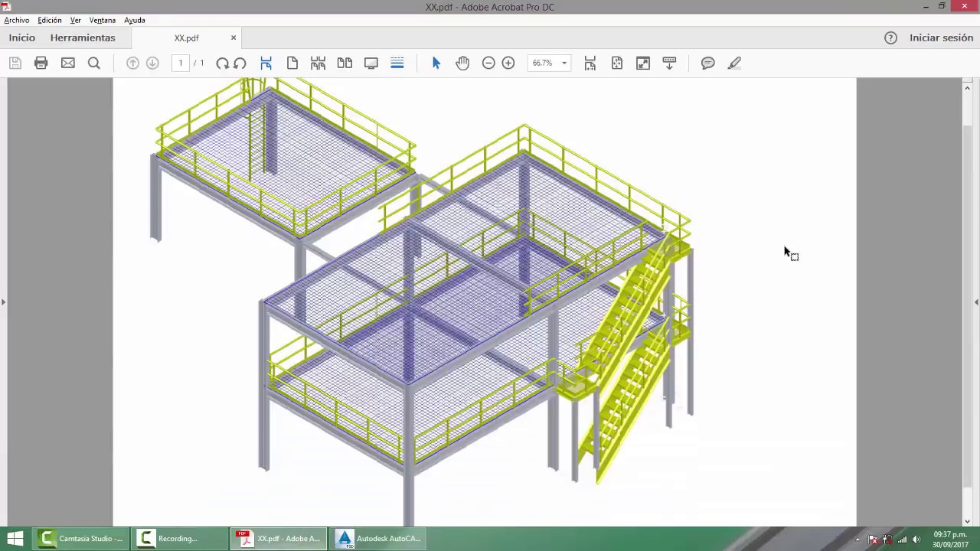Image resolution: width=980 pixels, height=551 pixels.
Task: Switch to the Inicio tab
Action: (22, 37)
